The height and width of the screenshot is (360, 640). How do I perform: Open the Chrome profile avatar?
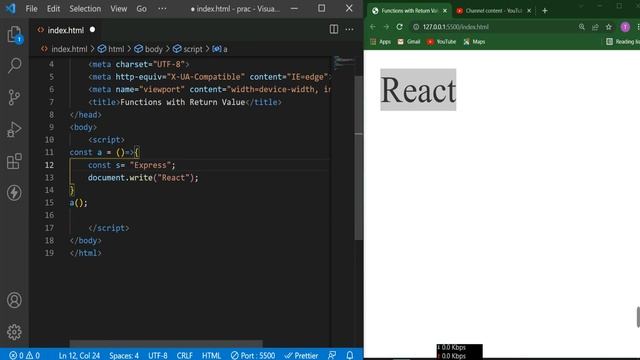pos(625,27)
